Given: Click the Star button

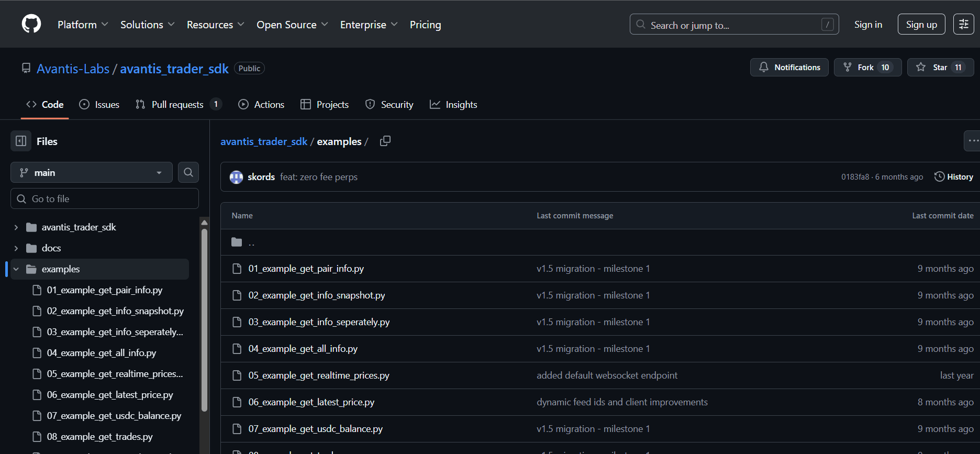Looking at the screenshot, I should pyautogui.click(x=940, y=68).
